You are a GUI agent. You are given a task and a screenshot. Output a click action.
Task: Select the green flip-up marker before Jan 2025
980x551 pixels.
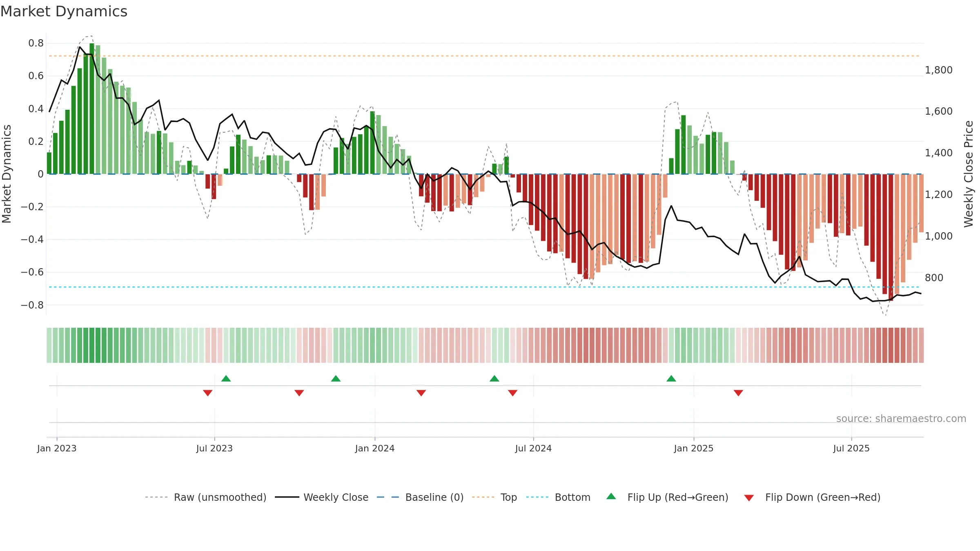point(671,378)
